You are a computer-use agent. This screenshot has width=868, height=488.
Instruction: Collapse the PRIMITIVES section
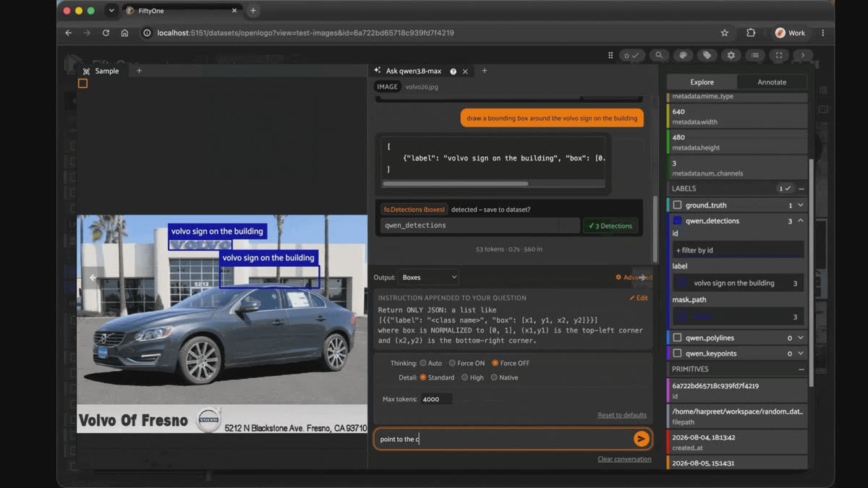[x=801, y=369]
